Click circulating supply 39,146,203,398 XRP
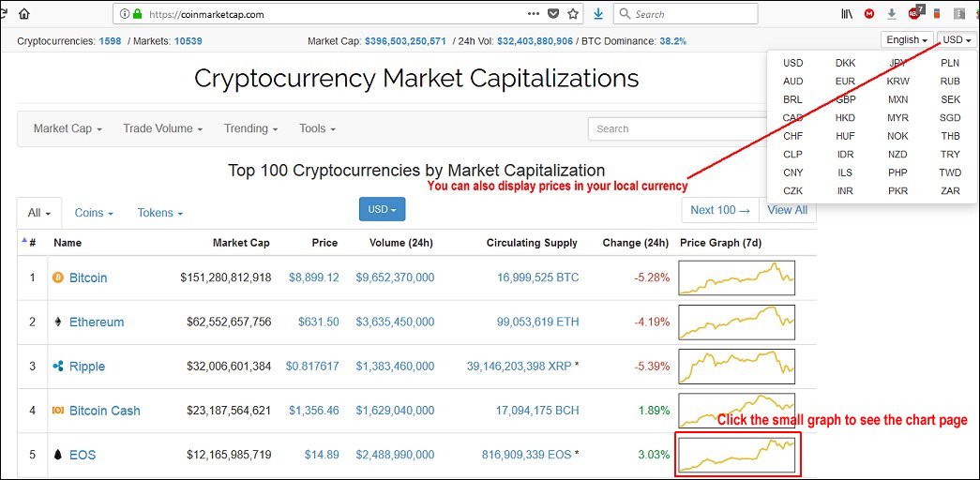This screenshot has width=980, height=480. (x=519, y=367)
